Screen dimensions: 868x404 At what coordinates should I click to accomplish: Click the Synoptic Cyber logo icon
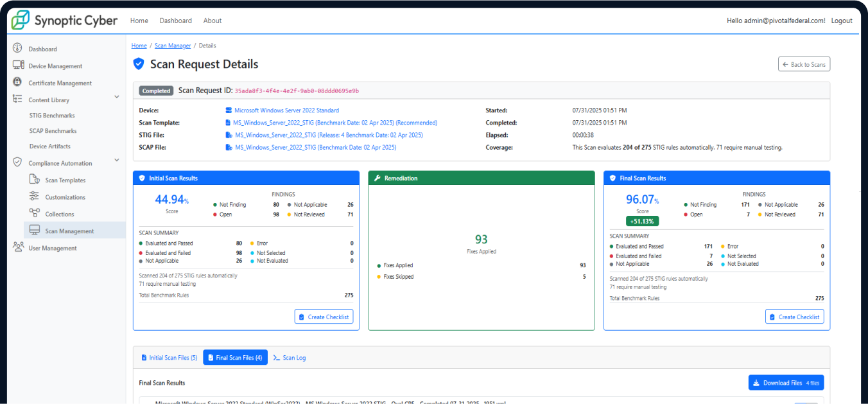pyautogui.click(x=21, y=21)
